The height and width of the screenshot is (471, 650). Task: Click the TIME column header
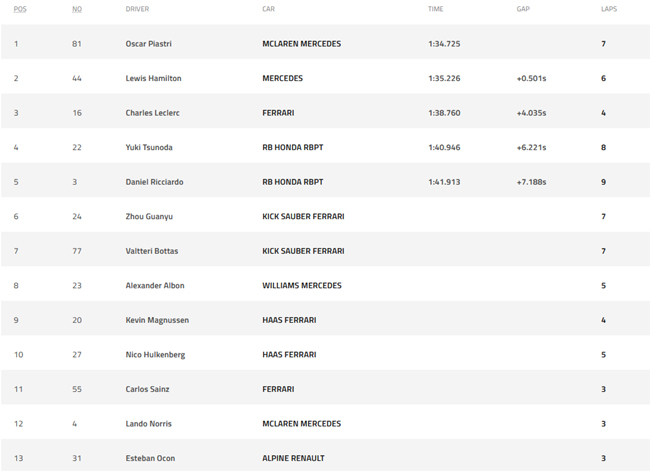click(435, 9)
